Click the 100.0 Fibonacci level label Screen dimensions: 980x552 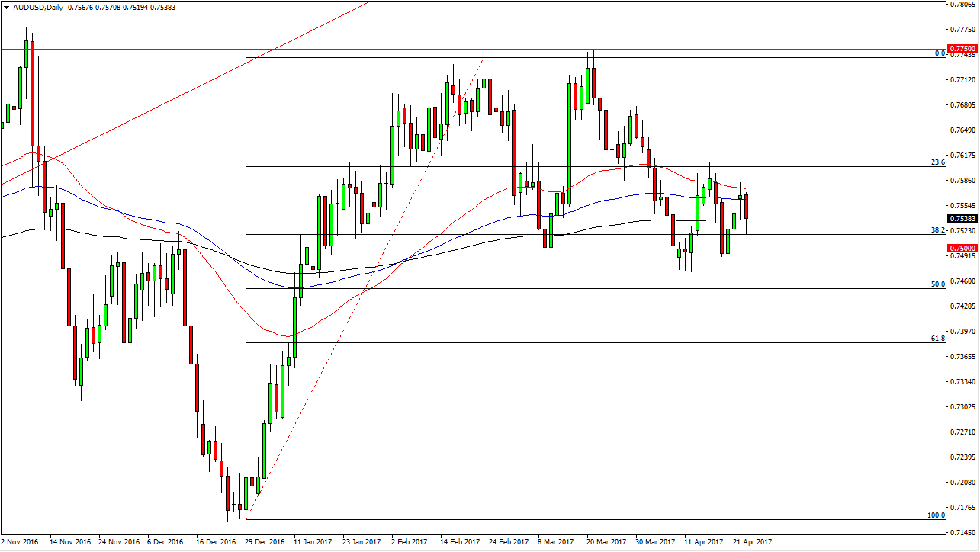click(x=936, y=515)
